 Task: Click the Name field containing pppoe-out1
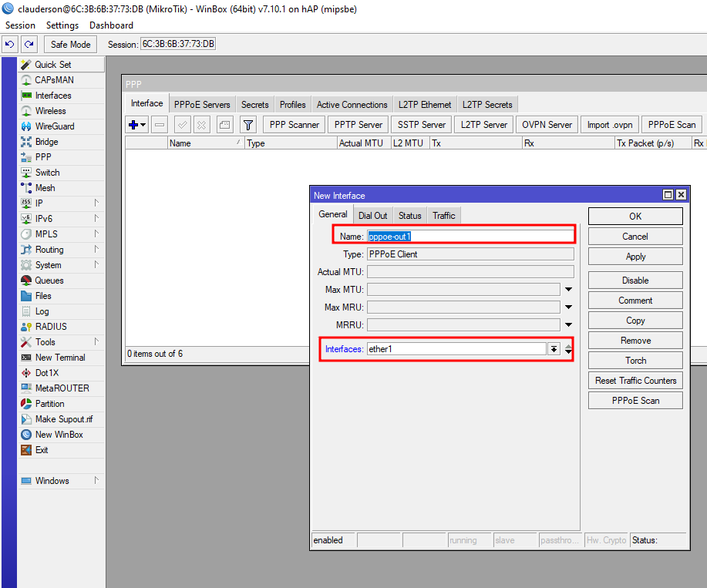coord(470,237)
